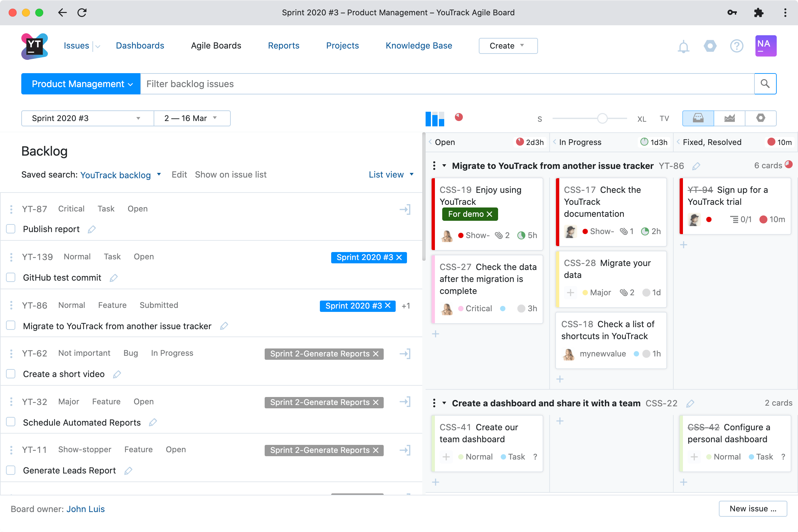Click Show on issue list

point(231,175)
